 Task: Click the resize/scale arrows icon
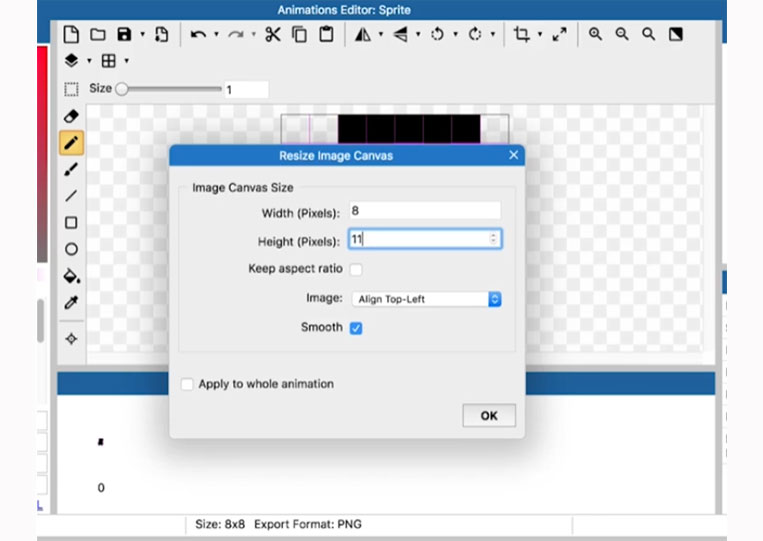(560, 35)
